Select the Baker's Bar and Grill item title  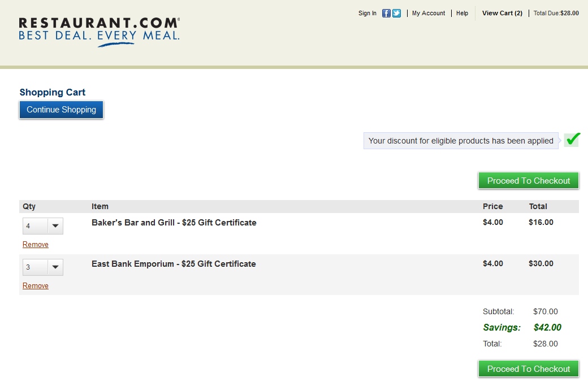pos(174,223)
